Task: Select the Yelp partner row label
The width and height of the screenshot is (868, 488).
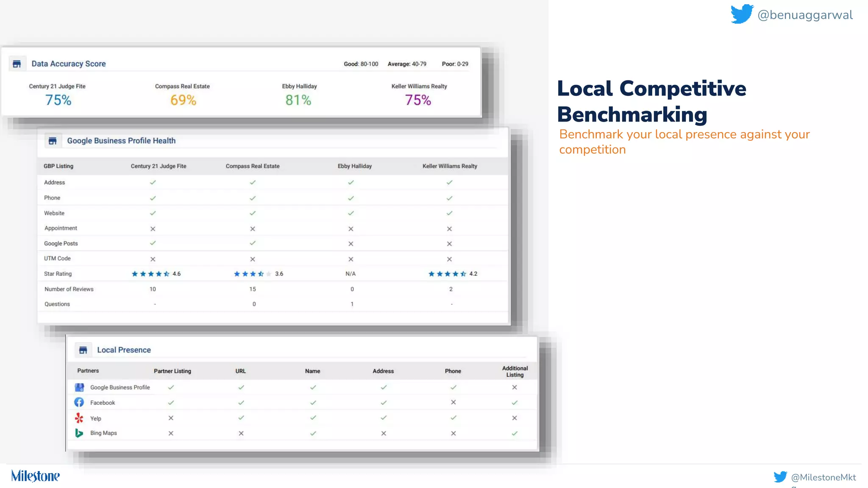Action: point(96,419)
